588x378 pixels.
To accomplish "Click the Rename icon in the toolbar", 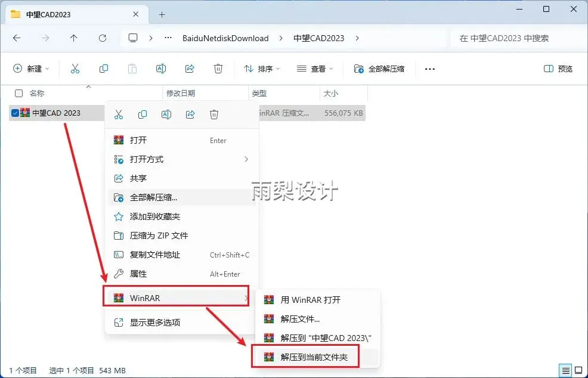I will 161,69.
